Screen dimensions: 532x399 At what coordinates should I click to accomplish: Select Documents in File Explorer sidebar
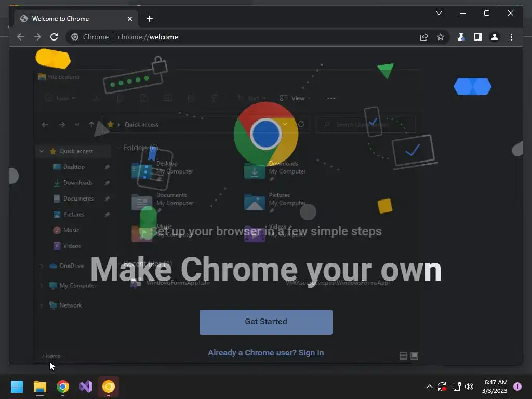(x=78, y=198)
